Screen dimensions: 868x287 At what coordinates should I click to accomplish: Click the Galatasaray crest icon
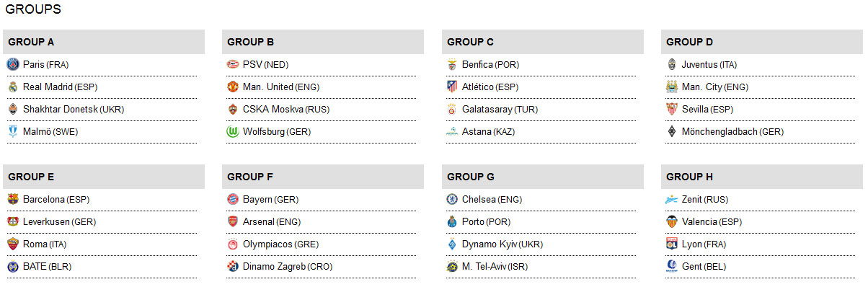point(452,110)
